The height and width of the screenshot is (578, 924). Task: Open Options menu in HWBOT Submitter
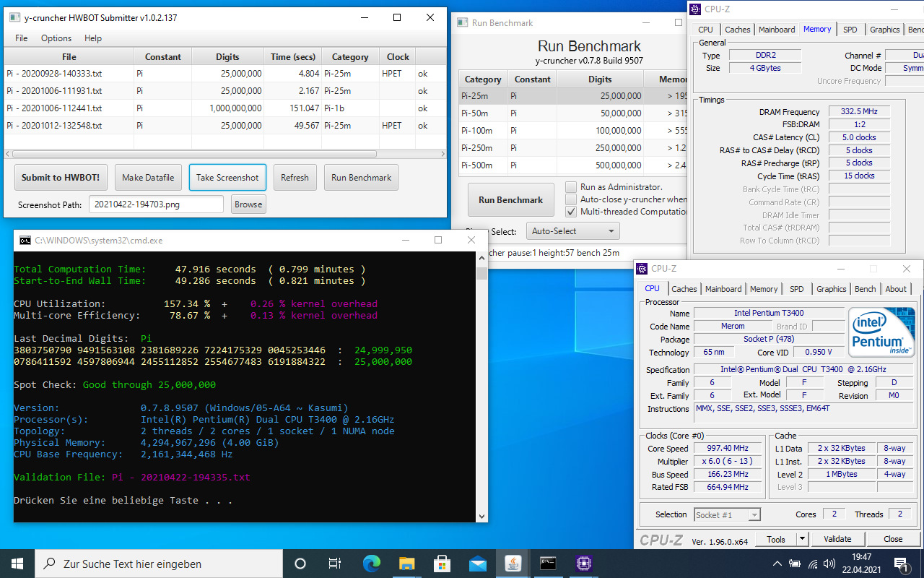click(56, 38)
